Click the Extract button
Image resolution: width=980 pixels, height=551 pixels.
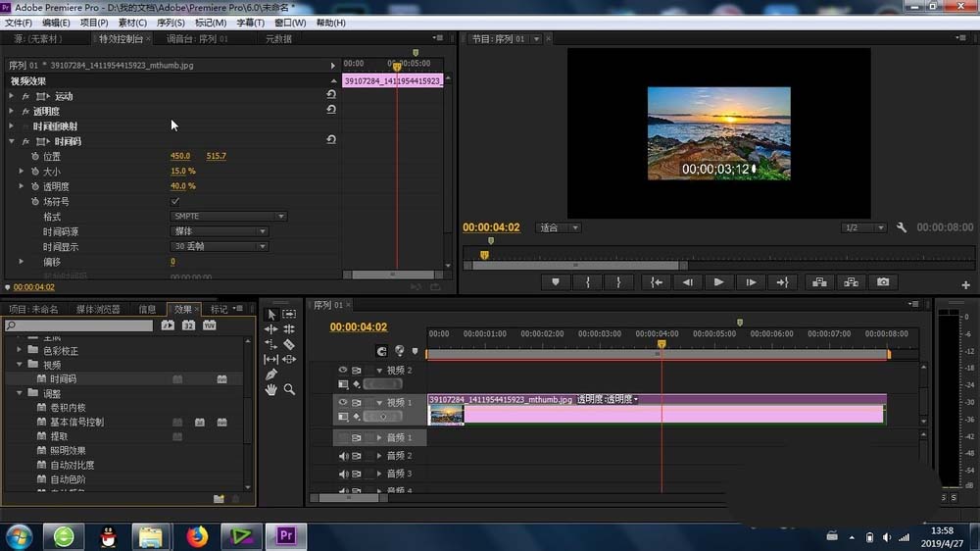click(852, 282)
